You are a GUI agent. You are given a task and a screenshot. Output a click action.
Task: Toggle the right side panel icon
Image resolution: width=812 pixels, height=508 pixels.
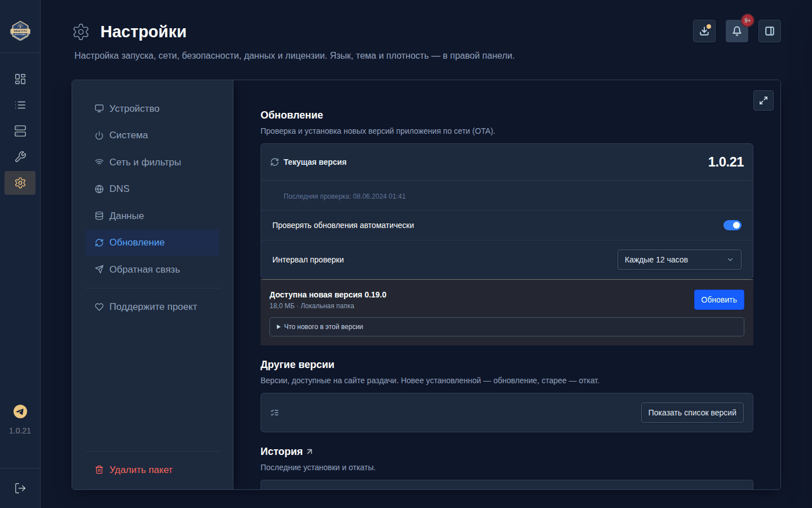pyautogui.click(x=770, y=31)
